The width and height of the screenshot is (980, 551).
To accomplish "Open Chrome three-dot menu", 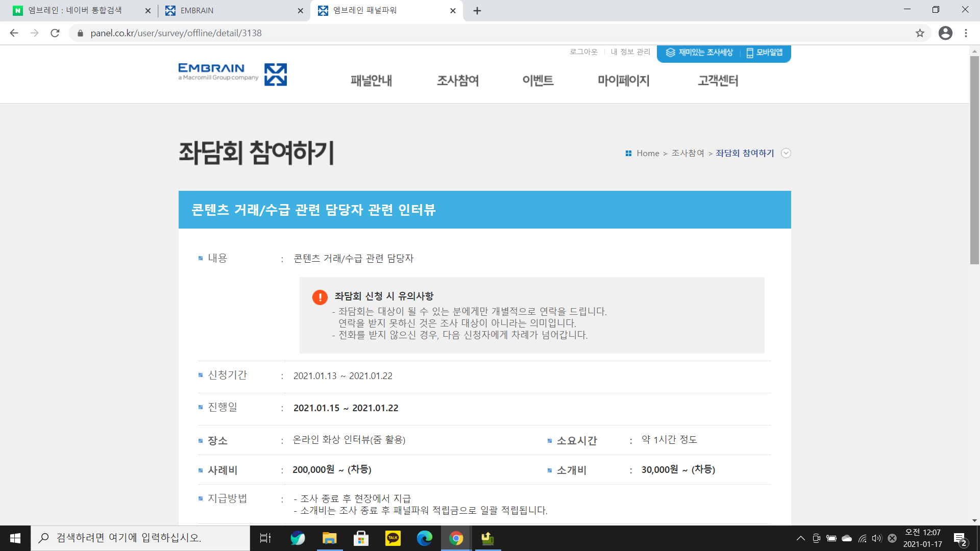I will (966, 33).
